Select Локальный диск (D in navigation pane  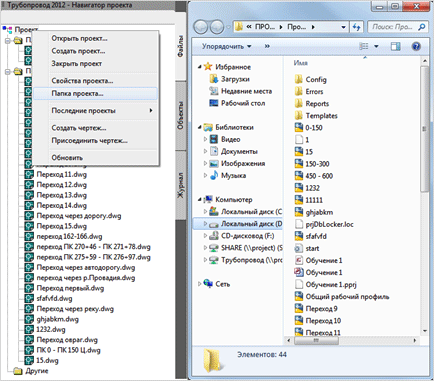tap(238, 224)
